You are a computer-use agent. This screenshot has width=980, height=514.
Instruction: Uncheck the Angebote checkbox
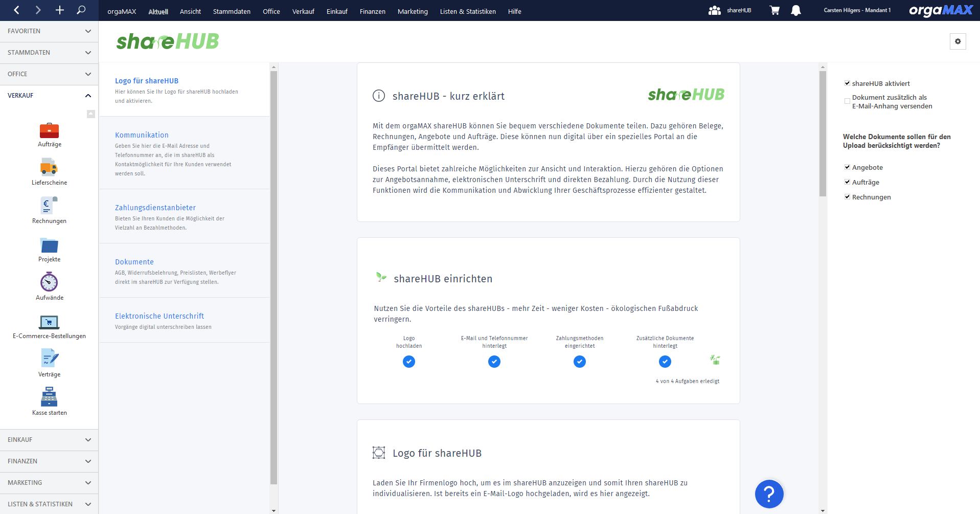847,167
